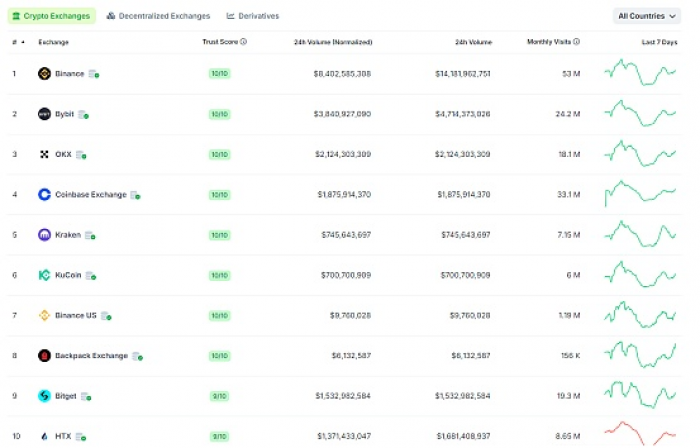Click OKX's 18.1 M monthly visits value
700x448 pixels.
tap(569, 154)
